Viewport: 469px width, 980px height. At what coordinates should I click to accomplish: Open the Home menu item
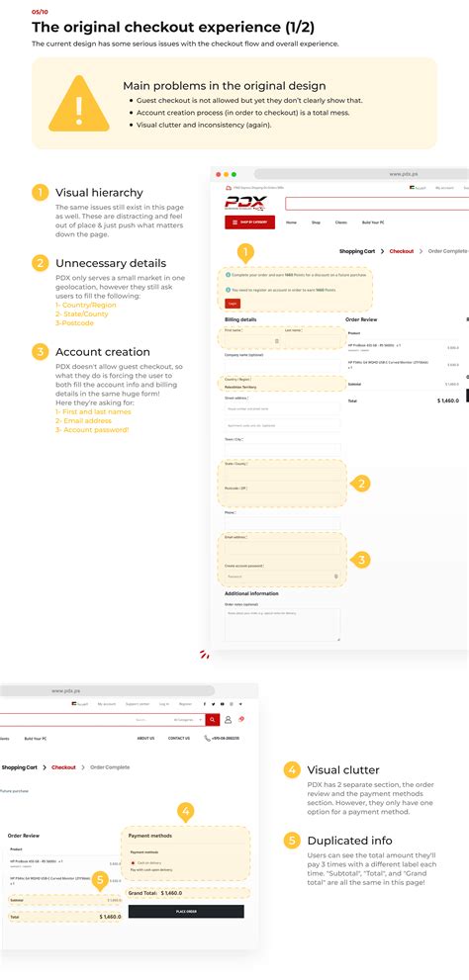click(292, 223)
